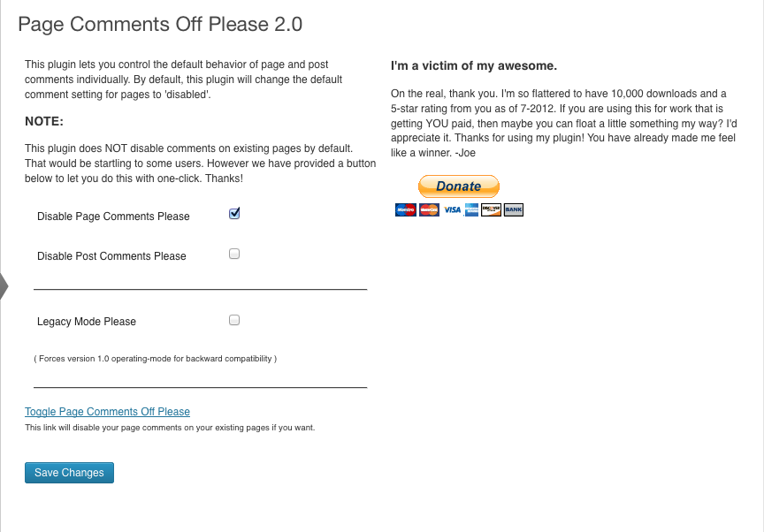Click the MasterCard logo icon
Viewport: 764px width, 532px height.
[x=429, y=209]
